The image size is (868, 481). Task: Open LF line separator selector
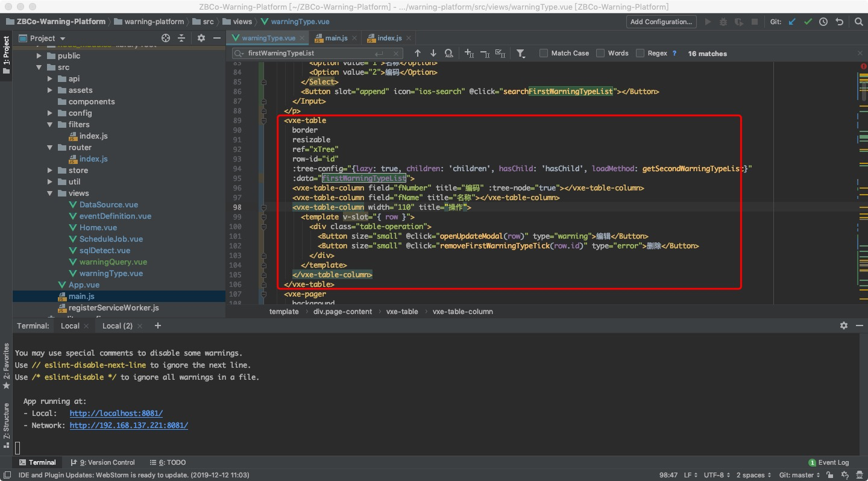click(691, 475)
